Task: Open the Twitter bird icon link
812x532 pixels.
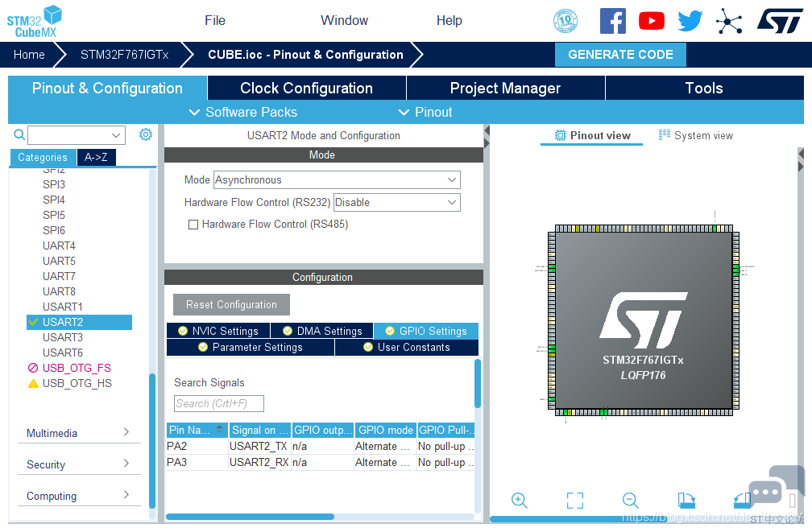Action: click(690, 21)
